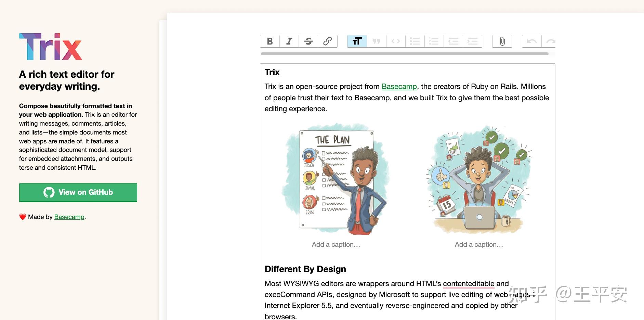The width and height of the screenshot is (644, 320).
Task: Add a caption under 'The Plan' image
Action: click(336, 244)
